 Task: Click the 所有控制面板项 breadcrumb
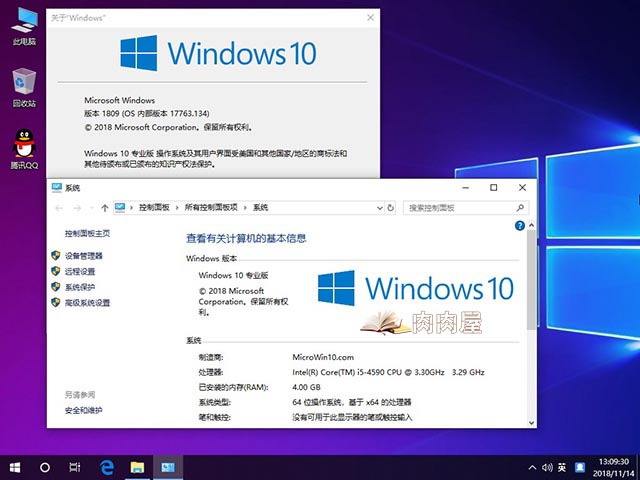[x=211, y=207]
